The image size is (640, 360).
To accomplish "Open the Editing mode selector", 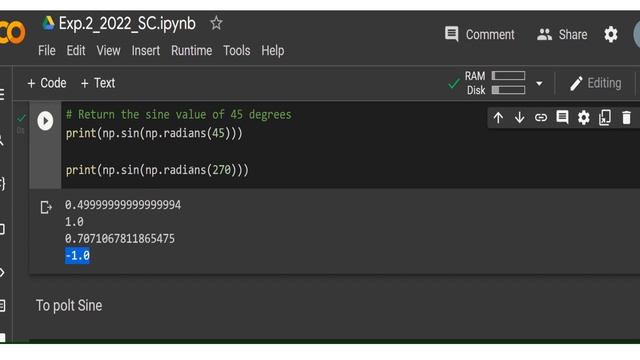I will 596,83.
